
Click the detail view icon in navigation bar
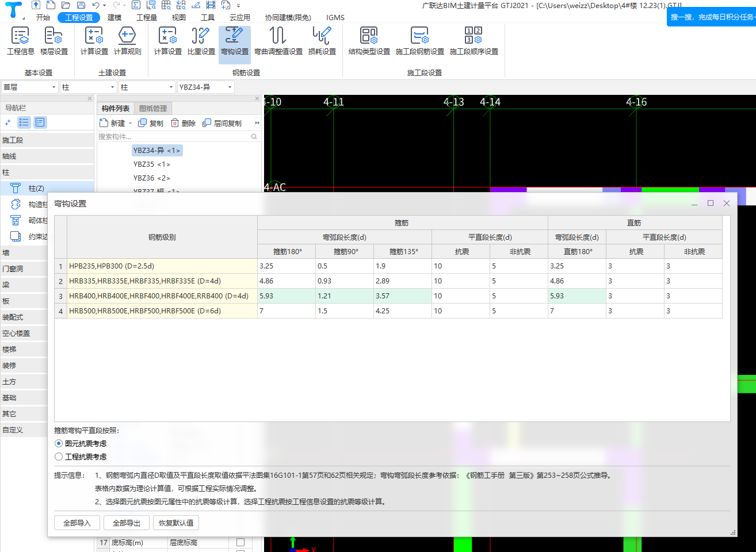tap(40, 122)
